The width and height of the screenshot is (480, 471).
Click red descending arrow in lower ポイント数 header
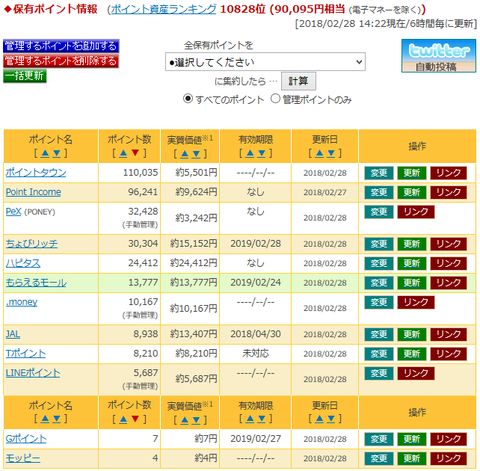tap(135, 419)
